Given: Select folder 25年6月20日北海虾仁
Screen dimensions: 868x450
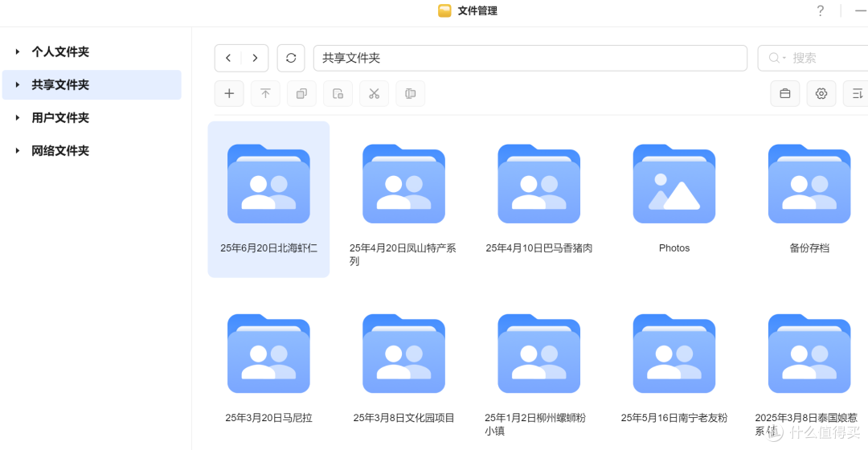Looking at the screenshot, I should coord(268,199).
